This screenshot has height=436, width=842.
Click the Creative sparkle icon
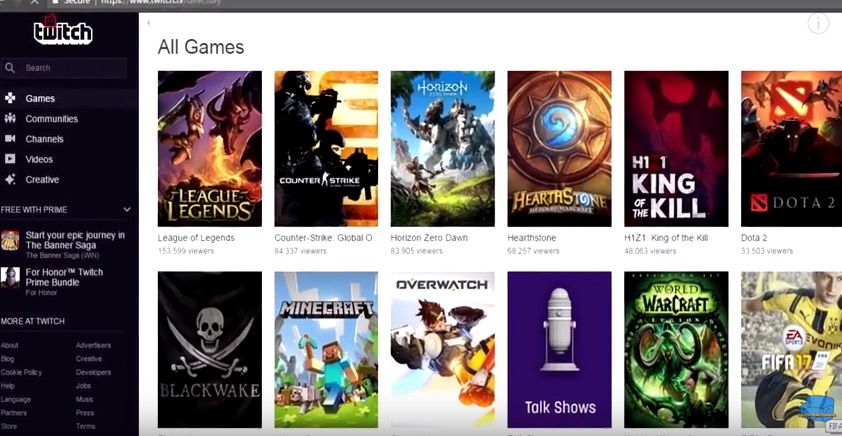(x=10, y=179)
